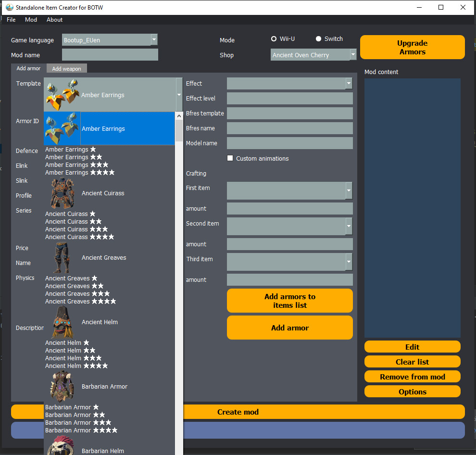Switch to the Add weapon tab
476x455 pixels.
[x=66, y=68]
